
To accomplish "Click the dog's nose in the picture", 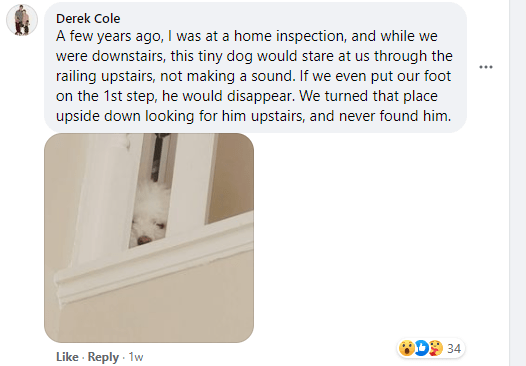I will pyautogui.click(x=145, y=240).
